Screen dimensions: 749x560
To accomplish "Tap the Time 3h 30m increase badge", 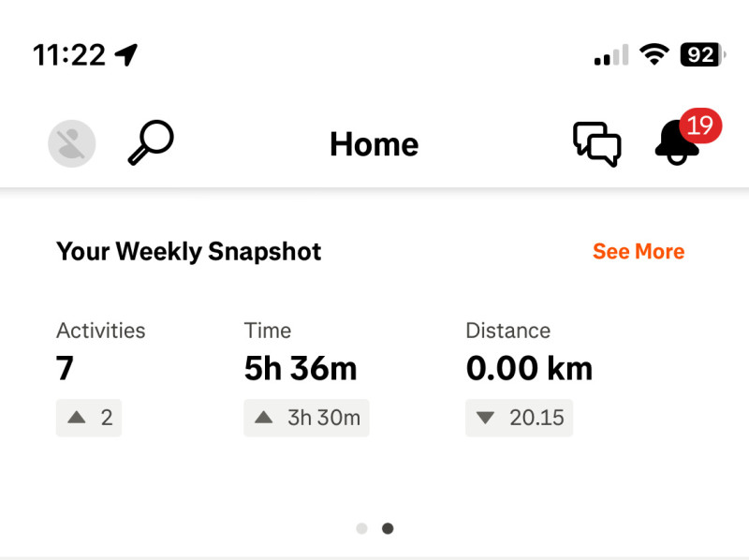I will [307, 418].
